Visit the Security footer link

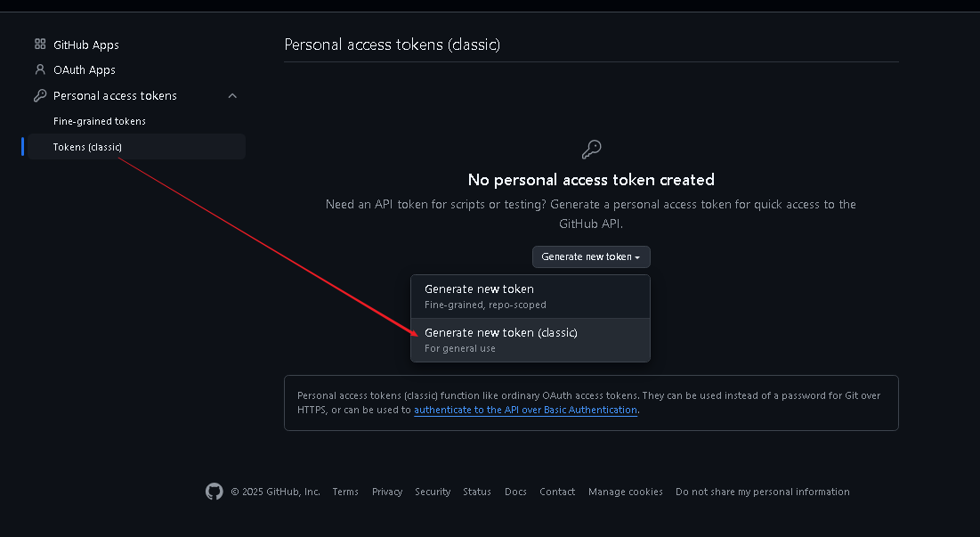tap(433, 492)
